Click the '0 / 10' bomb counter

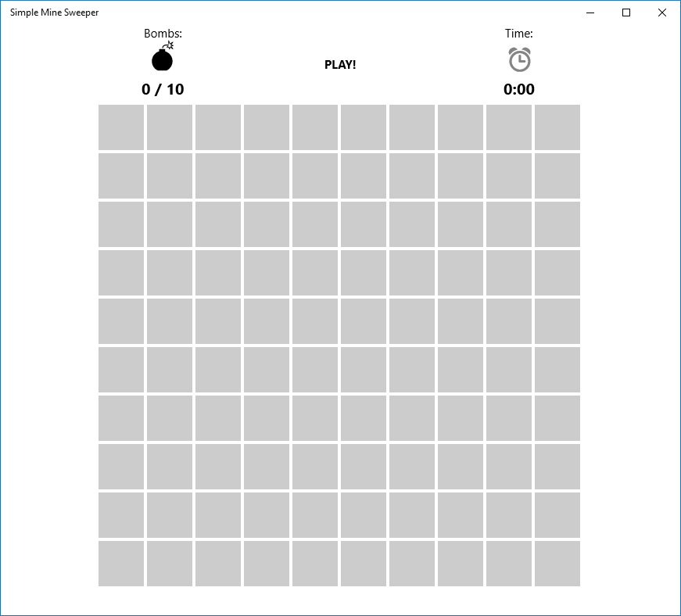click(x=163, y=89)
